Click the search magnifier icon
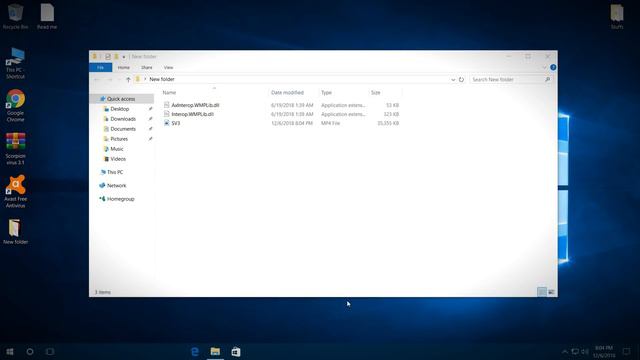640x360 pixels. pyautogui.click(x=547, y=79)
